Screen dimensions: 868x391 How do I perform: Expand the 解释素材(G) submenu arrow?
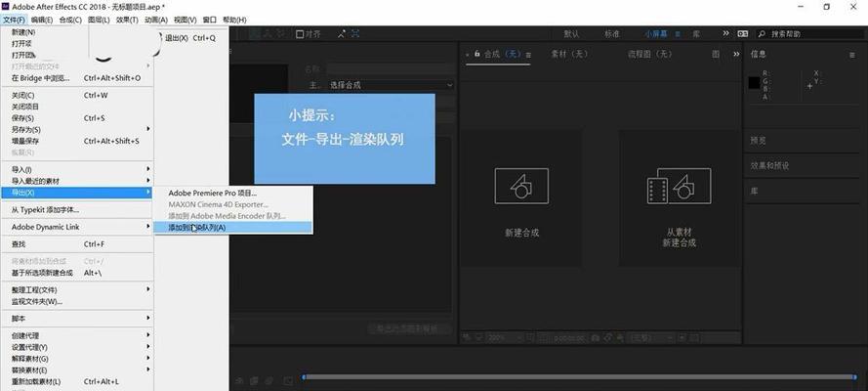pos(148,359)
